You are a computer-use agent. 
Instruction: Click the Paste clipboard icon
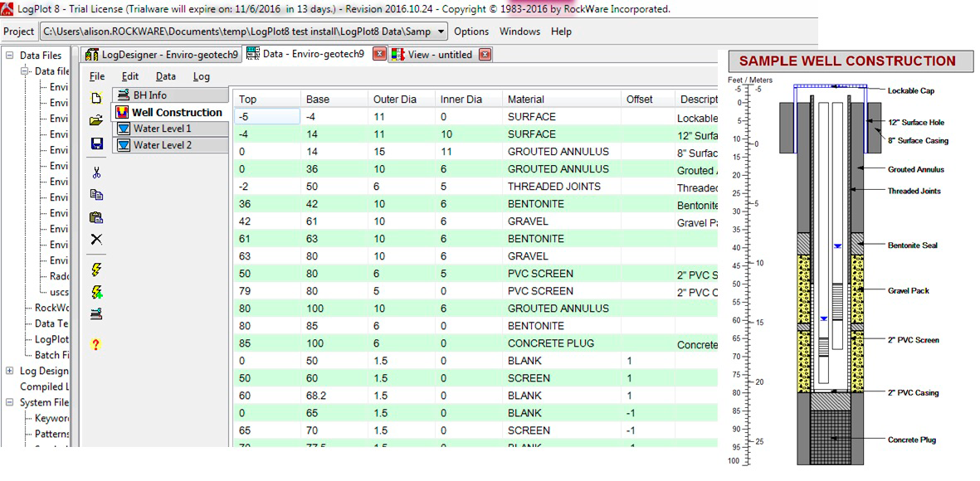click(x=96, y=217)
